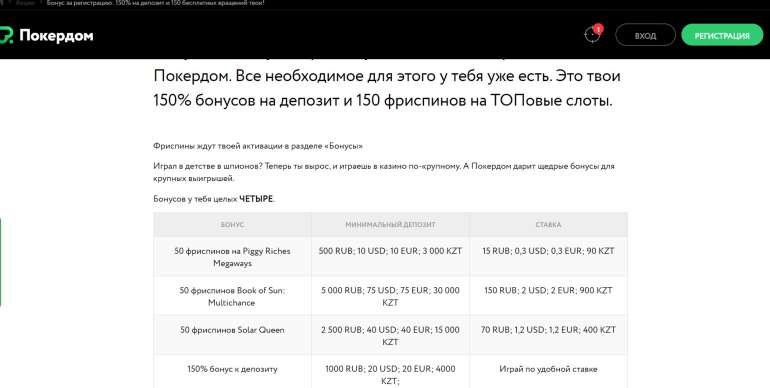Select the '2 500 RUB; 40 USD' deposit cell
The image size is (770, 388).
[x=390, y=335]
